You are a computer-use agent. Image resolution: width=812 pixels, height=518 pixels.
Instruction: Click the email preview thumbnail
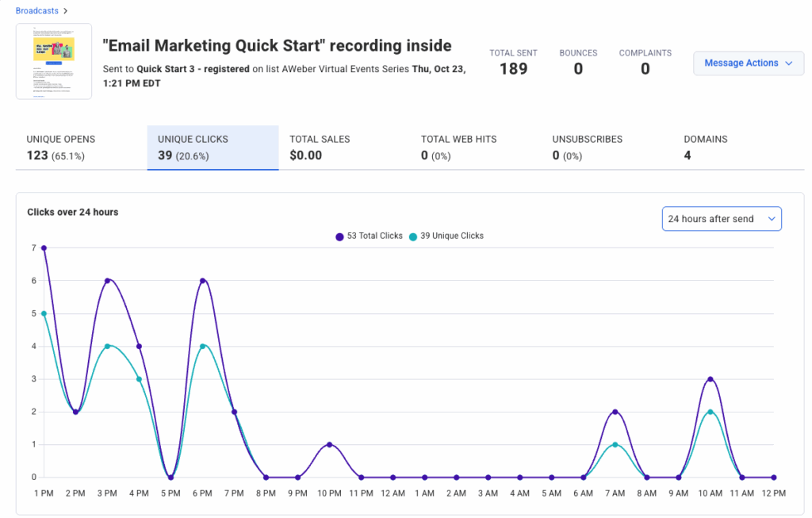pos(53,60)
